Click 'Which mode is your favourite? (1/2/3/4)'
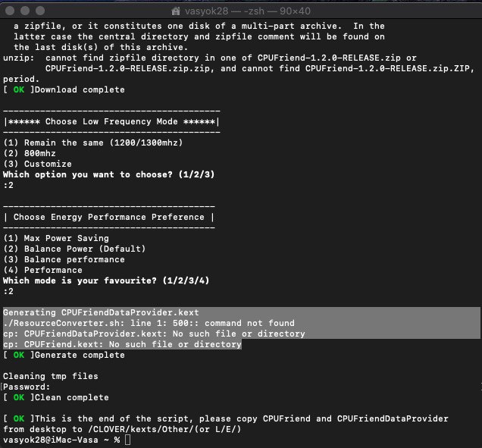 (x=106, y=280)
